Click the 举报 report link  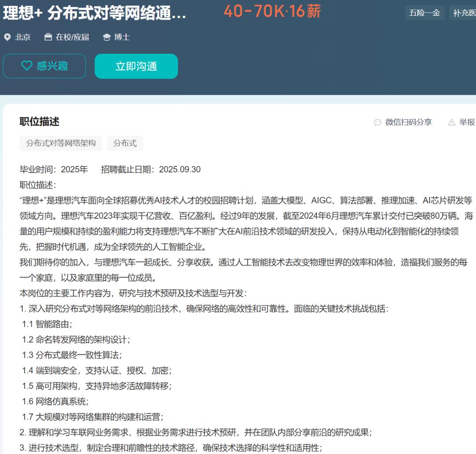(x=467, y=122)
